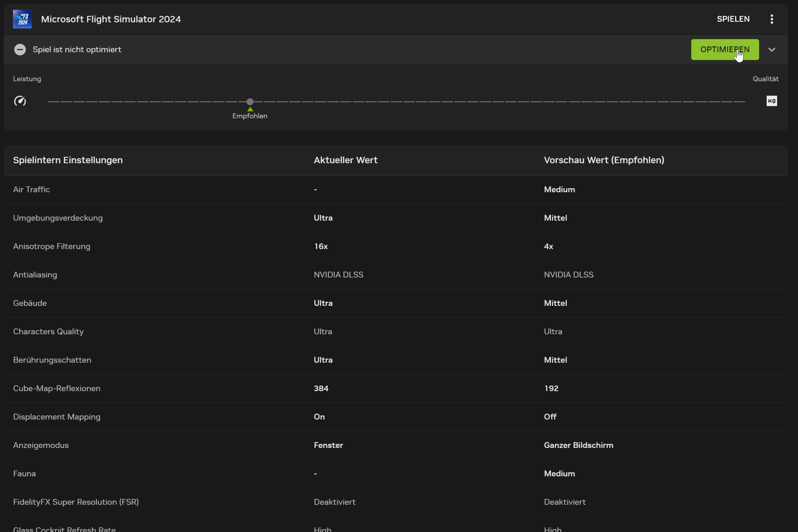
Task: Click the recommended NVIDIA DLSS value
Action: [x=569, y=275]
